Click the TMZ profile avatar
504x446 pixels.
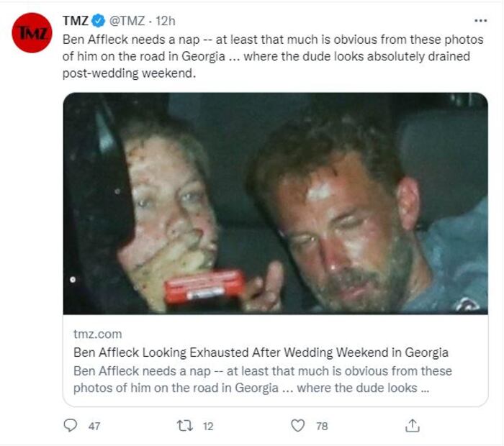tap(32, 33)
